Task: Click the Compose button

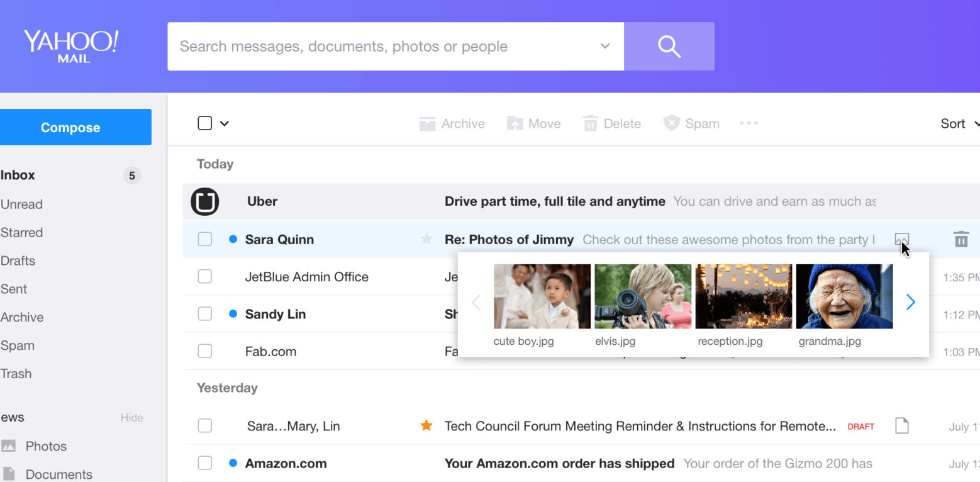Action: click(x=70, y=127)
